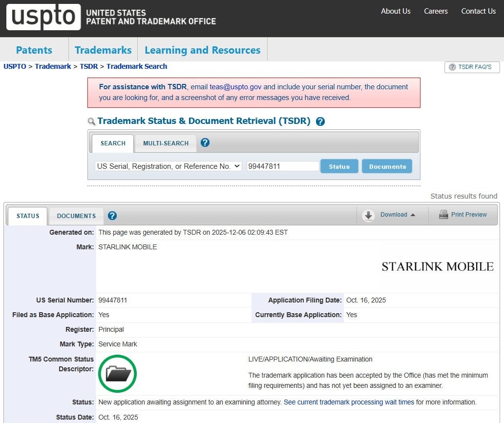Collapse the Download panel using its chevron
Screen dimensions: 504x423
[414, 215]
